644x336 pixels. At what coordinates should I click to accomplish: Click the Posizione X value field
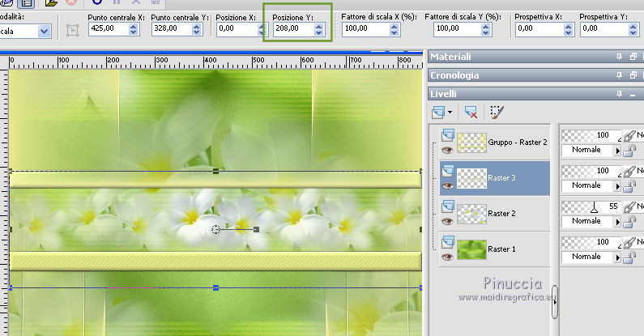(237, 28)
